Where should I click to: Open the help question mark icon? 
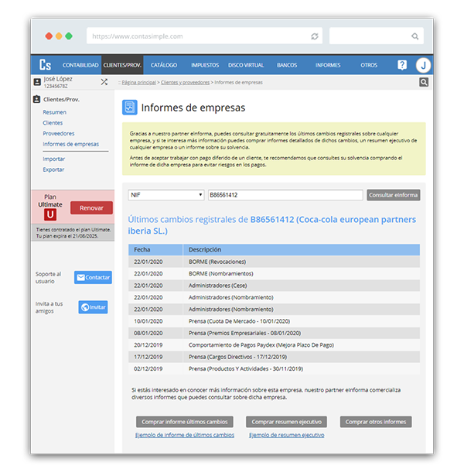click(x=402, y=65)
